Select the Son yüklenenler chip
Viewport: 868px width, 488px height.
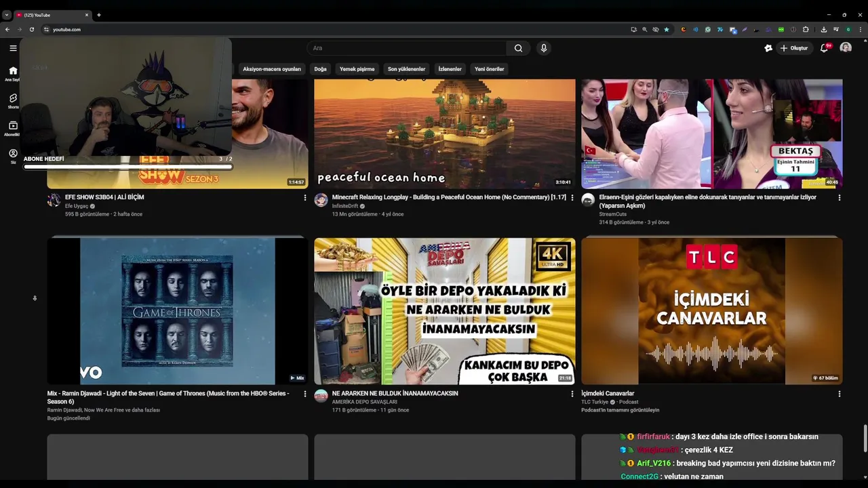tap(406, 69)
